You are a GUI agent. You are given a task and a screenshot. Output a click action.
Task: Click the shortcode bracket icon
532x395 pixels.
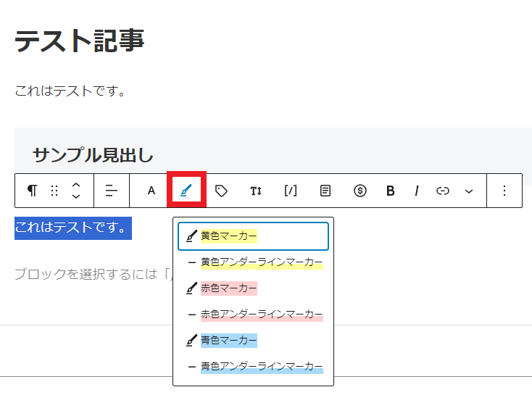[291, 191]
